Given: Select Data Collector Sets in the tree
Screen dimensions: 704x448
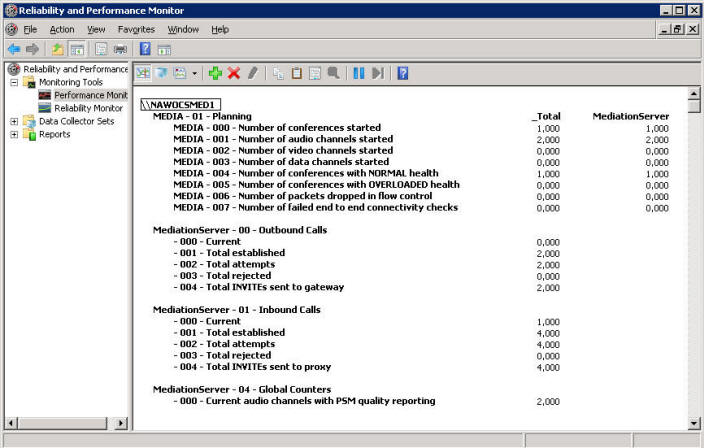Looking at the screenshot, I should click(x=76, y=121).
